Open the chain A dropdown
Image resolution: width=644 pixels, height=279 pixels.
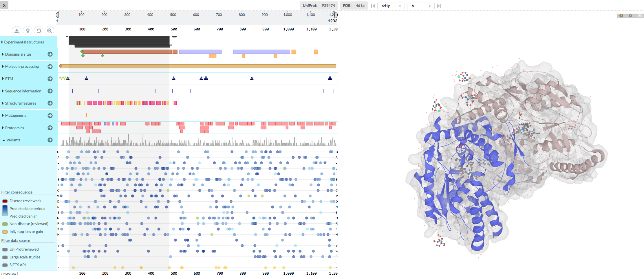coord(421,6)
